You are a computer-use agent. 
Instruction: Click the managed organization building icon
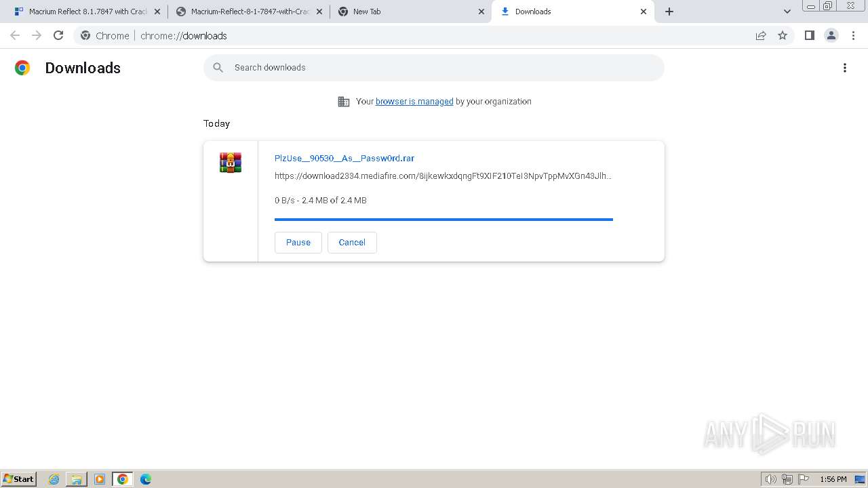click(344, 102)
